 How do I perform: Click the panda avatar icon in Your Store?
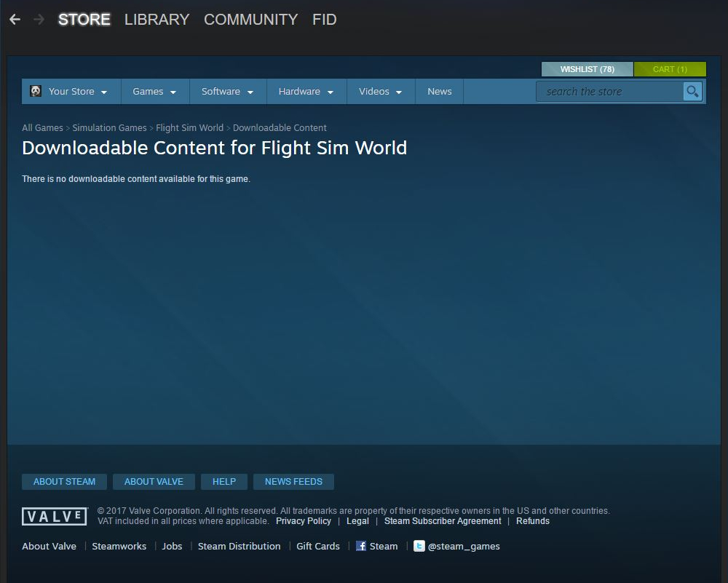coord(36,91)
